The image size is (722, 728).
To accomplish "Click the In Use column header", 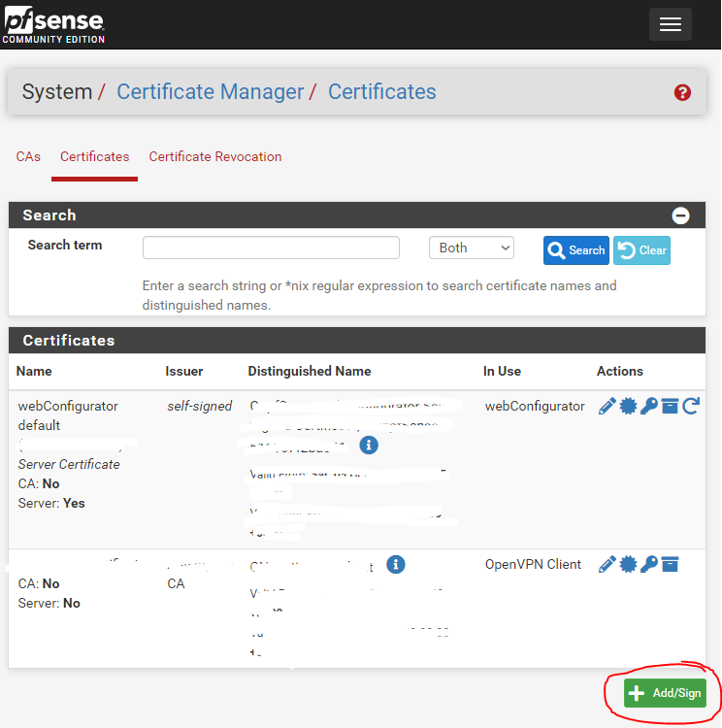I will pos(502,371).
